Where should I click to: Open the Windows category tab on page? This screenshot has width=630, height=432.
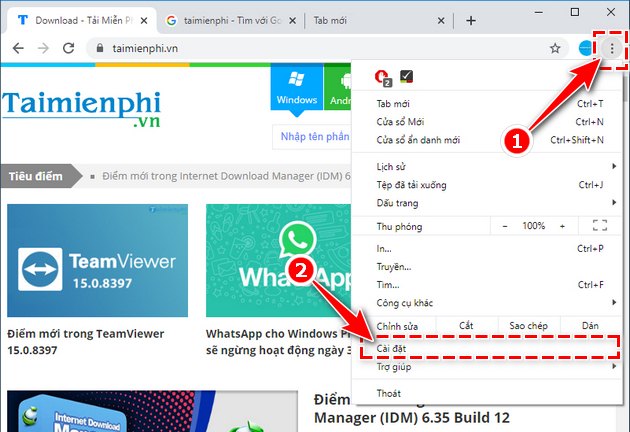pos(297,88)
